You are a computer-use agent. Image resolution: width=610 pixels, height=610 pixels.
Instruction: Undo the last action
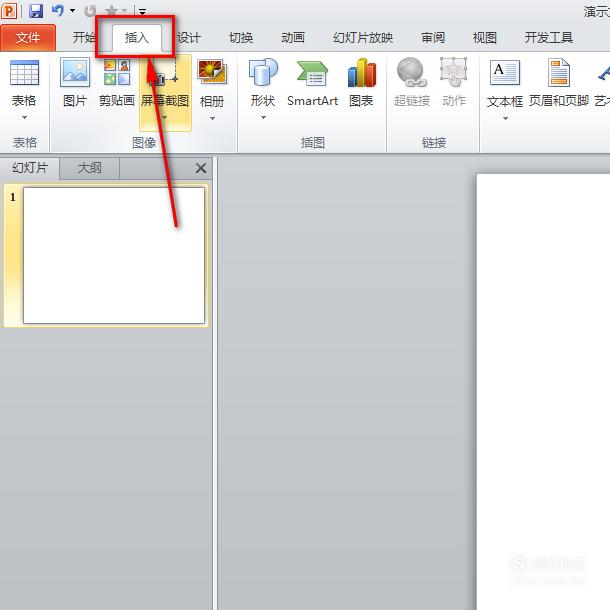click(58, 11)
